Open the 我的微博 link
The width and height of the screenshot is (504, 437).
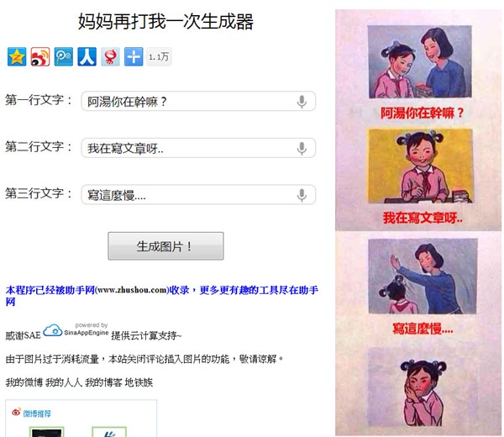(x=24, y=382)
